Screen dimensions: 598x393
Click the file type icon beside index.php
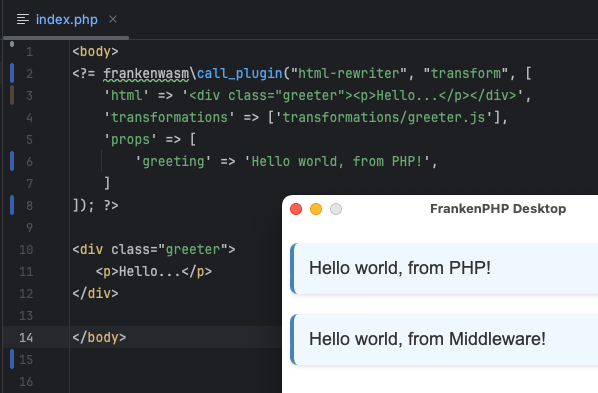click(23, 19)
